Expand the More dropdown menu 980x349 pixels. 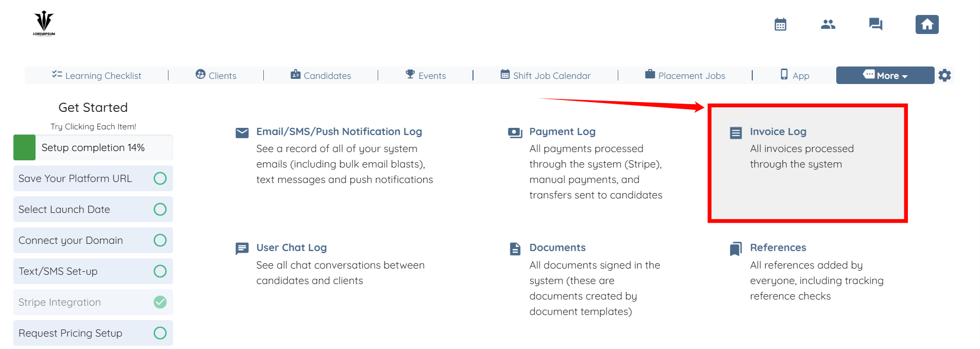(x=885, y=75)
